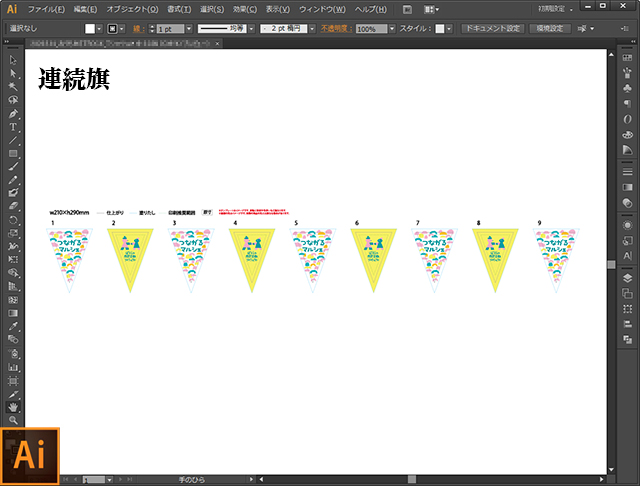Viewport: 640px width, 486px height.
Task: Click the ドキュメント設定 button
Action: click(x=491, y=29)
